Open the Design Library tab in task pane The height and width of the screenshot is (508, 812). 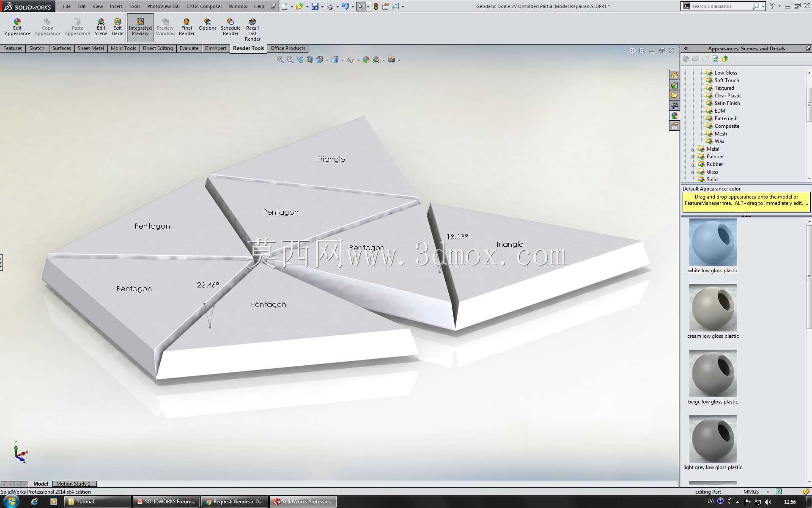[675, 85]
